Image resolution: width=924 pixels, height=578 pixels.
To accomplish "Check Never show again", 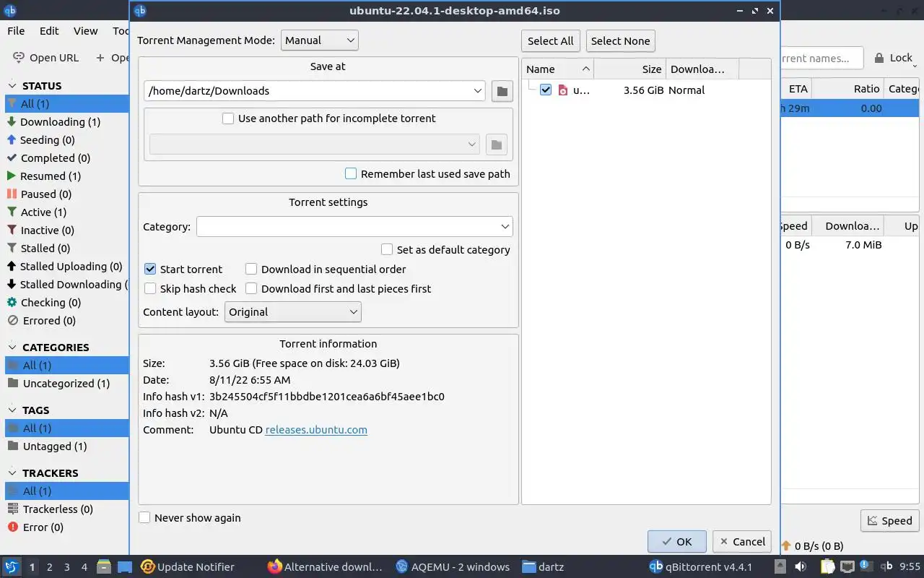I will (x=144, y=517).
